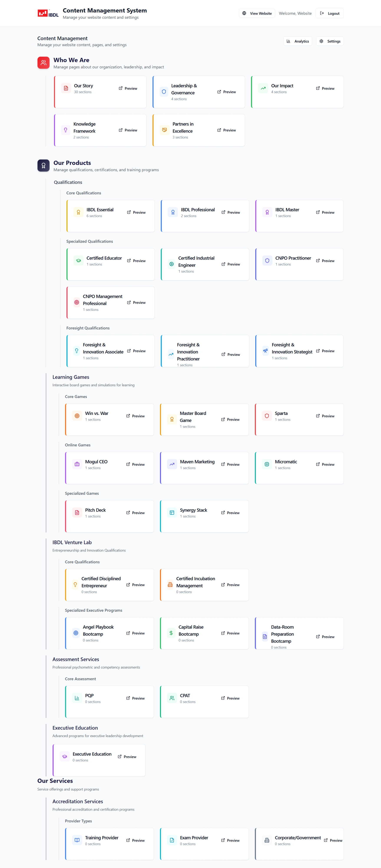
Task: Click the IBDL logo in header
Action: (48, 13)
